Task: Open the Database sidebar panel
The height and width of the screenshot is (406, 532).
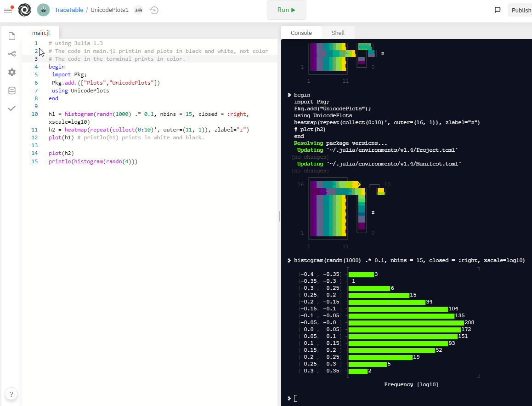Action: pos(12,90)
